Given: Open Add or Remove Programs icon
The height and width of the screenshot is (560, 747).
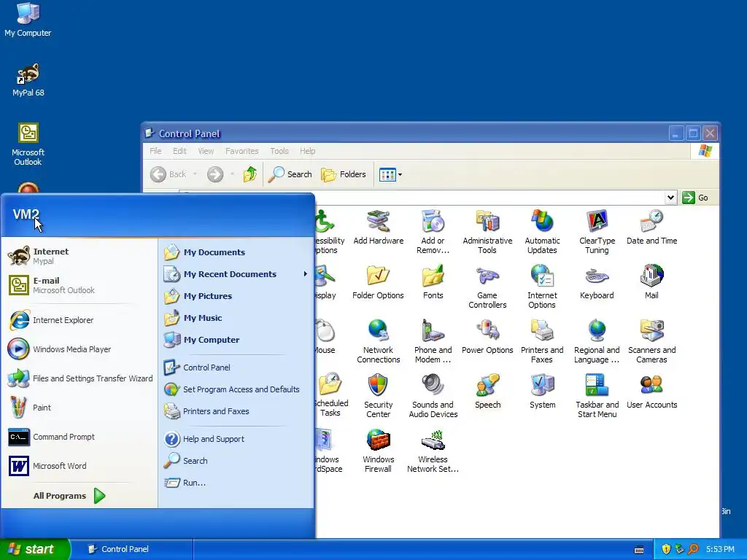Looking at the screenshot, I should 433,233.
